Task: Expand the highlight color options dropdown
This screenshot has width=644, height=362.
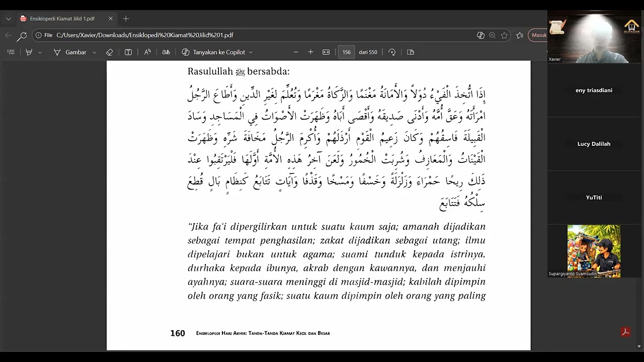Action: pos(40,52)
